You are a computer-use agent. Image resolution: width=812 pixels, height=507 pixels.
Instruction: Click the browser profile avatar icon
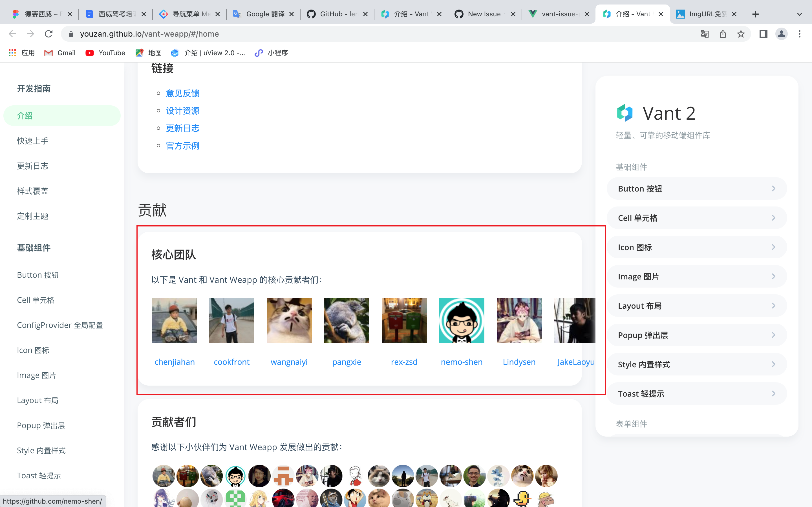[x=781, y=34]
